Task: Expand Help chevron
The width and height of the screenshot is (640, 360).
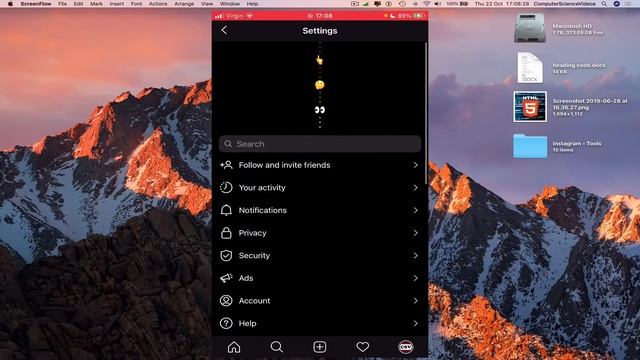Action: (x=415, y=323)
